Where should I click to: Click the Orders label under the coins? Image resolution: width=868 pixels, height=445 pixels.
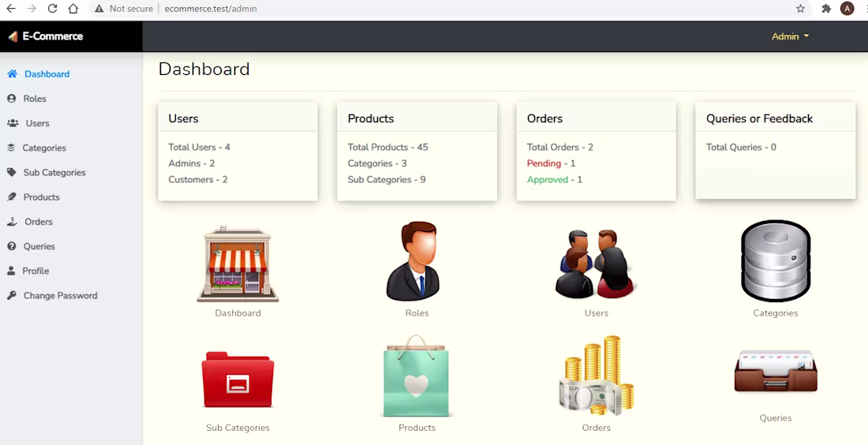pyautogui.click(x=597, y=428)
